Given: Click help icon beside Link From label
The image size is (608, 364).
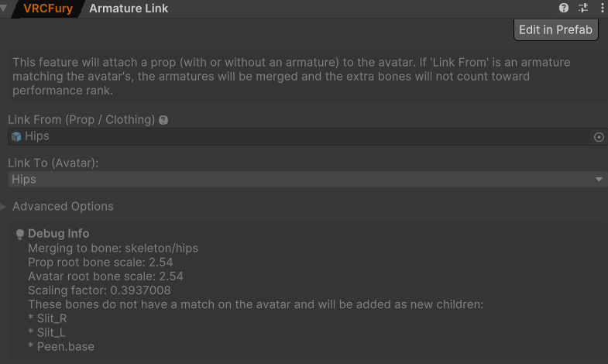Looking at the screenshot, I should coord(163,120).
